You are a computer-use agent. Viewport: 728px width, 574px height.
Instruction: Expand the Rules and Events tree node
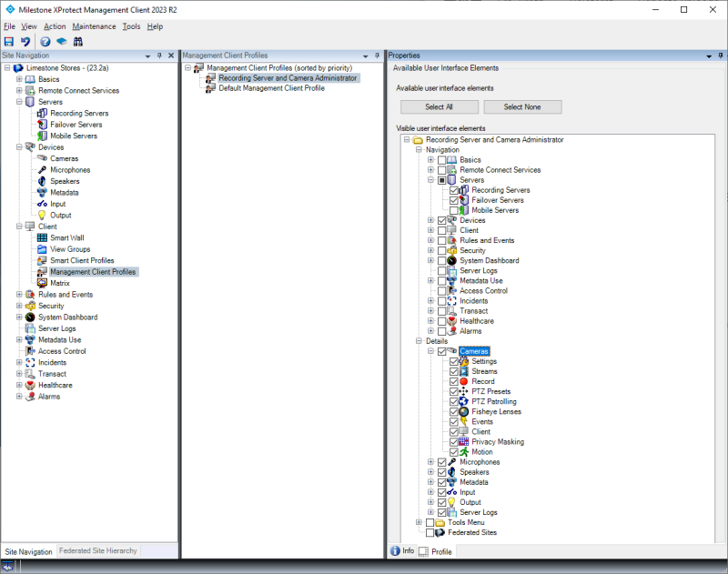click(21, 294)
